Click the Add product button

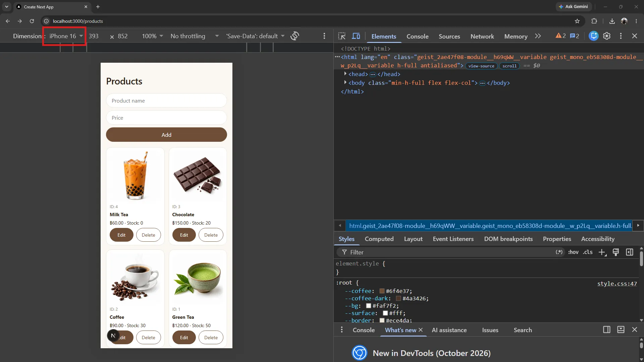tap(166, 135)
